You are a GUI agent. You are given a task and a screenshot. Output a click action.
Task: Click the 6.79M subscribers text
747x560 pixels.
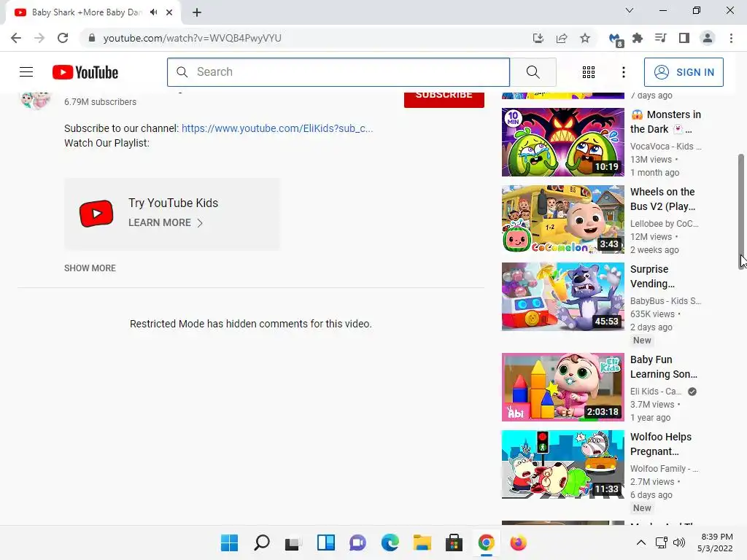(100, 102)
